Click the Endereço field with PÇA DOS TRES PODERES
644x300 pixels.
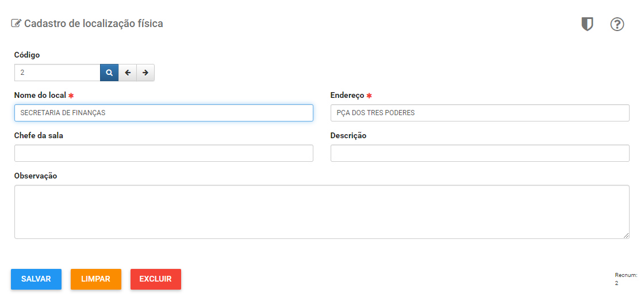coord(480,113)
